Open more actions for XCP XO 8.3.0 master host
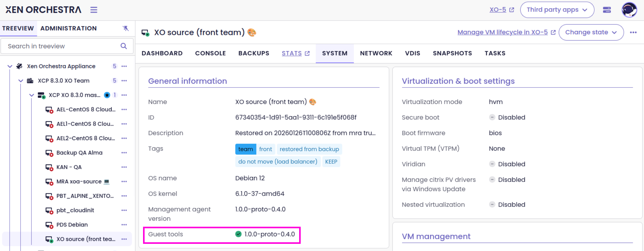Screen dimensions: 644x251 point(124,95)
